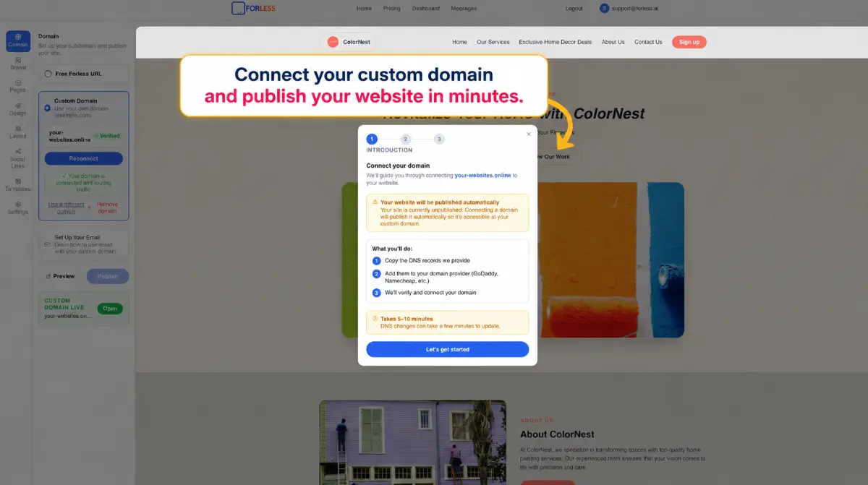The height and width of the screenshot is (485, 868).
Task: Click Our Services in the preview navigation
Action: click(493, 42)
